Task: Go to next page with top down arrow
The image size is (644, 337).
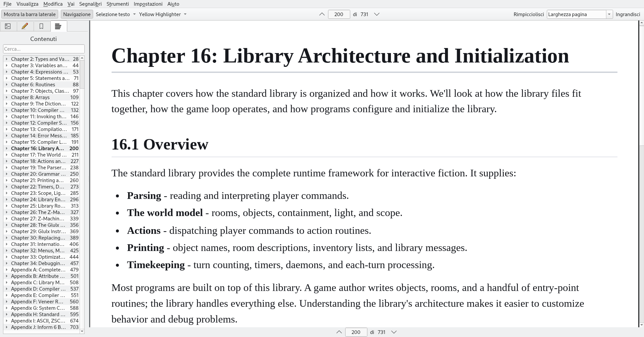Action: point(377,14)
